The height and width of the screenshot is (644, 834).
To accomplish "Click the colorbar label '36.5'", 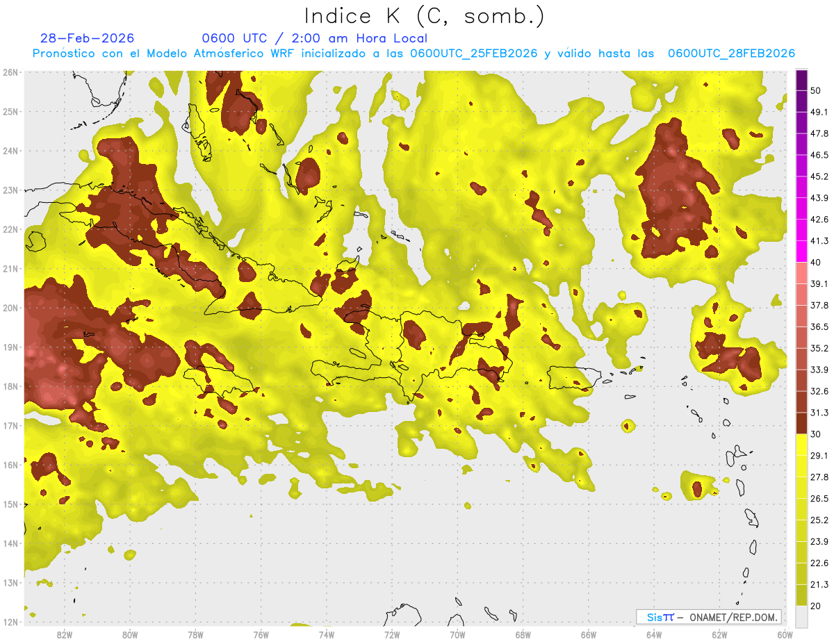I will pos(819,327).
